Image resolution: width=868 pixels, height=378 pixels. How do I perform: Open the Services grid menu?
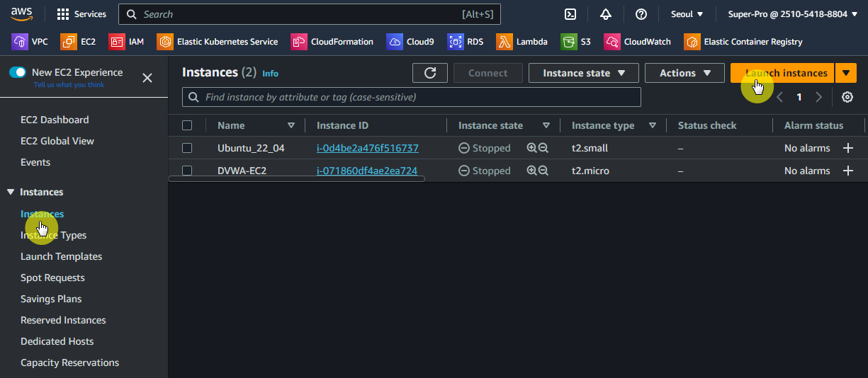pyautogui.click(x=81, y=14)
